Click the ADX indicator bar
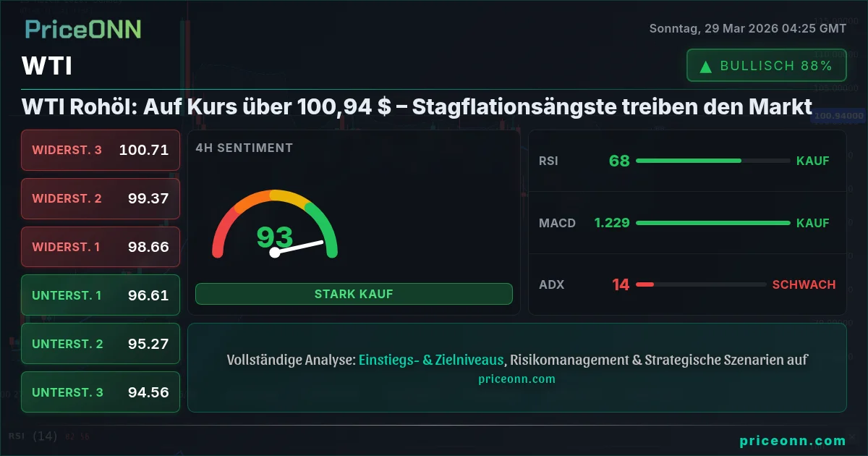The image size is (868, 456). coord(700,284)
